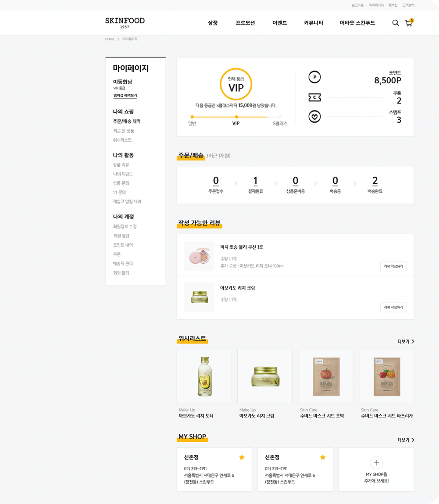Open the shopping cart icon
Image resolution: width=439 pixels, height=504 pixels.
click(x=409, y=22)
